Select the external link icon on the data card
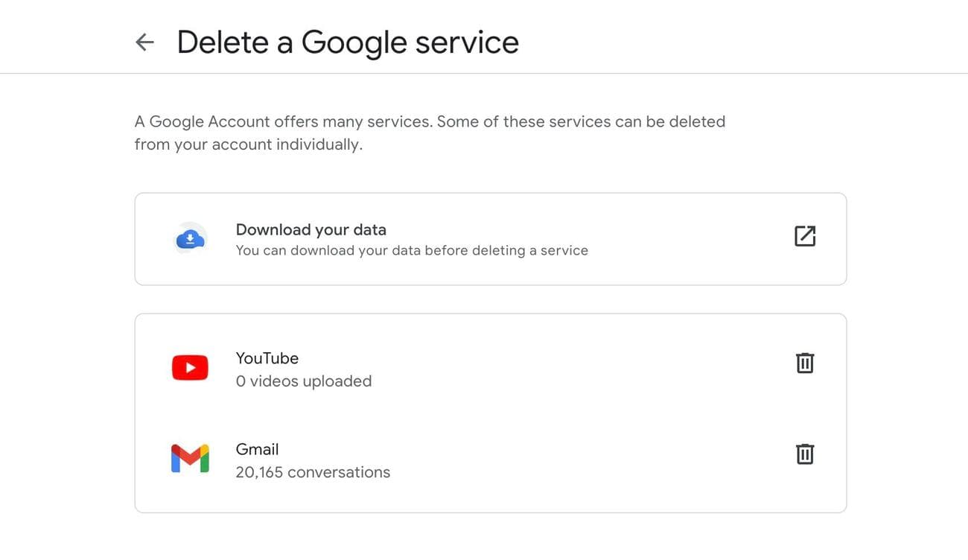This screenshot has height=560, width=968. pyautogui.click(x=804, y=235)
